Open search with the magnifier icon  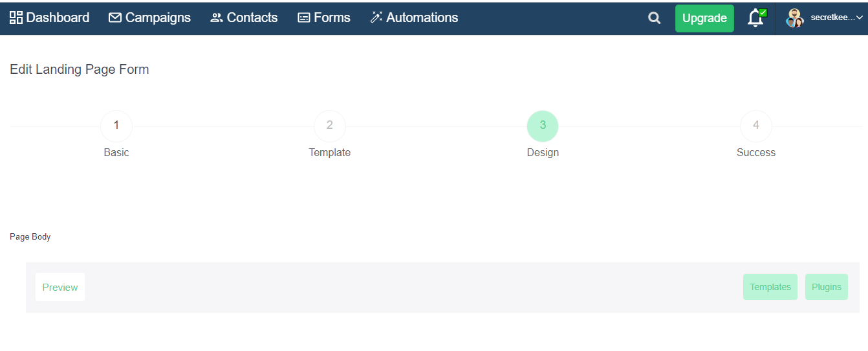click(x=655, y=18)
